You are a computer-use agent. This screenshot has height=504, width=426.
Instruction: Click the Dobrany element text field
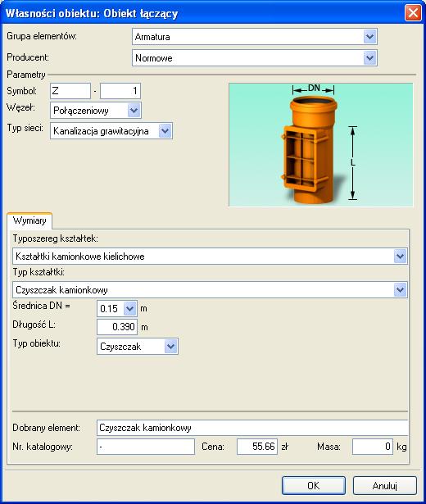pos(252,428)
